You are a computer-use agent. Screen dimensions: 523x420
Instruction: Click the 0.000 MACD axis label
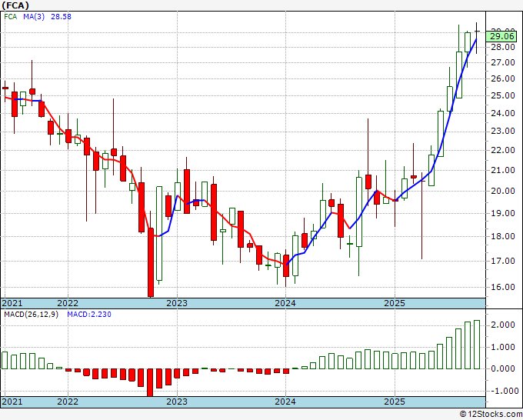[x=502, y=368]
